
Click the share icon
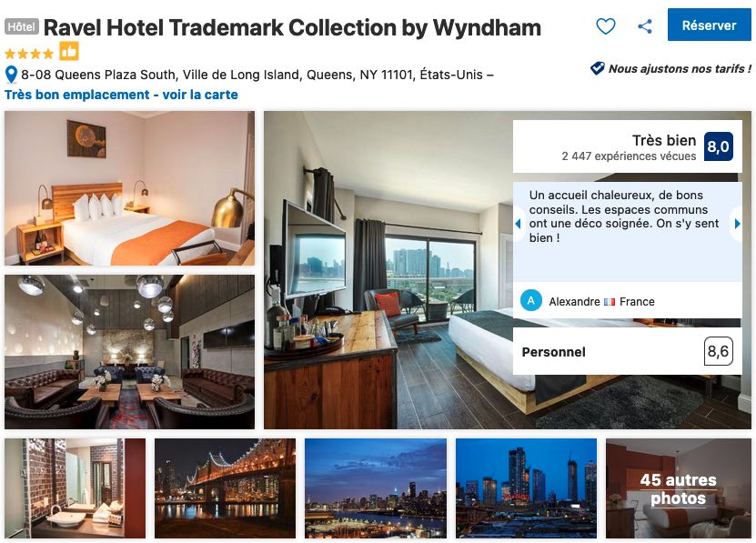click(645, 26)
